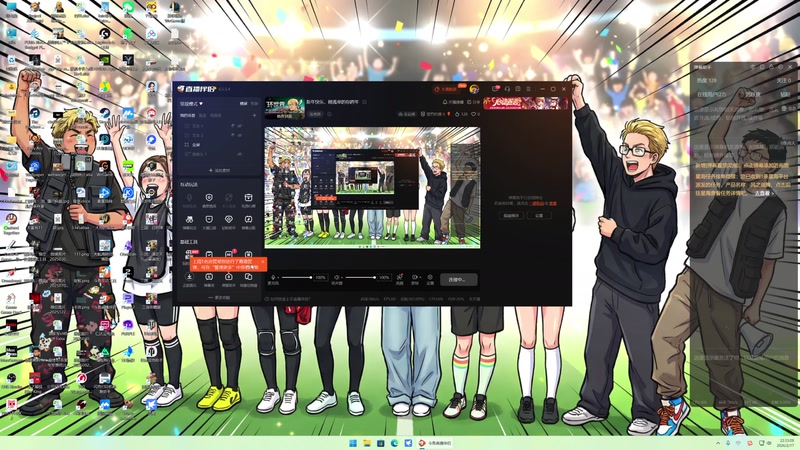Expand 更多功能 more functions
800x450 pixels.
219,297
